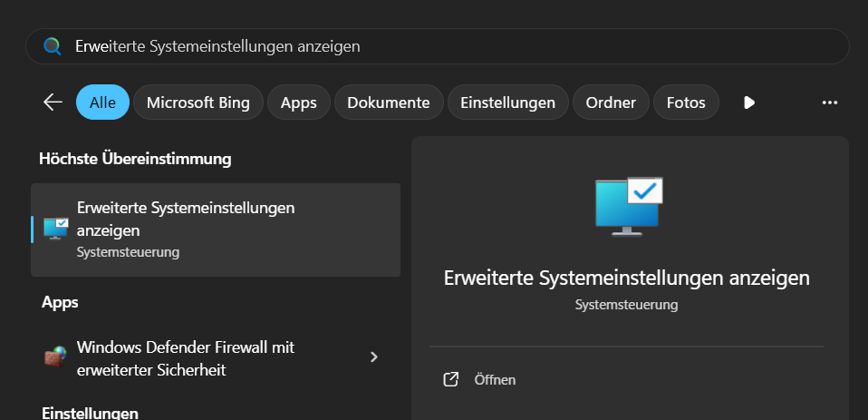The width and height of the screenshot is (868, 420).
Task: Select the Fotos filter tab
Action: [x=685, y=103]
